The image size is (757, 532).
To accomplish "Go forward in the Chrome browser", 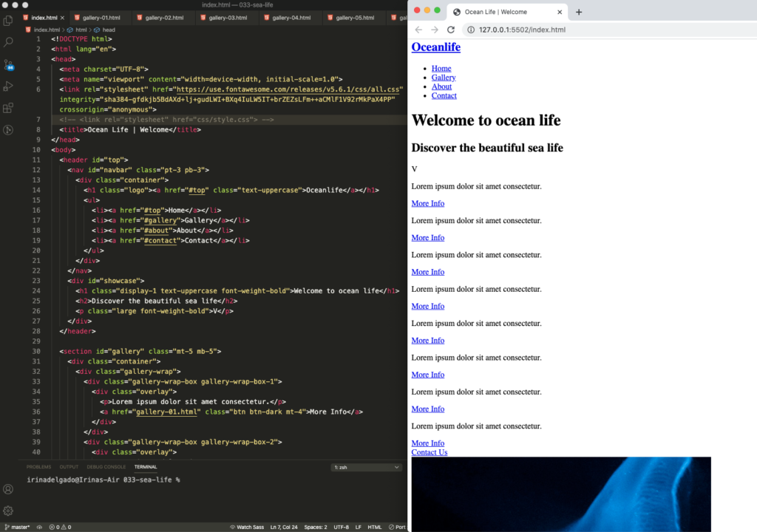I will pos(435,30).
